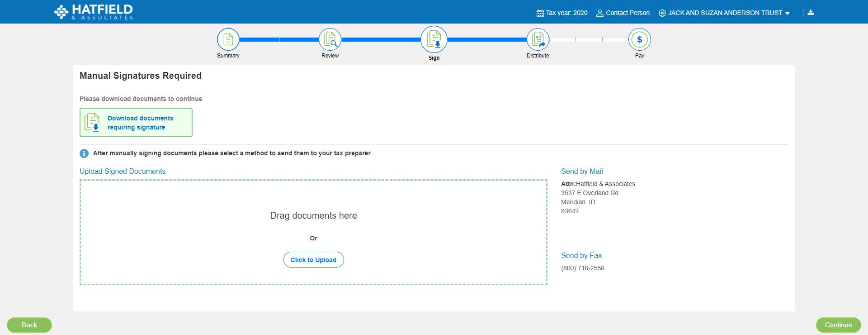Screen dimensions: 868x335
Task: Open the Contact Person menu
Action: click(x=623, y=13)
